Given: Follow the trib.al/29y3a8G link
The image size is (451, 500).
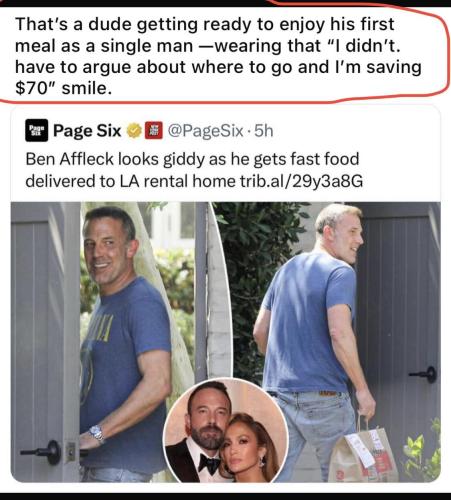Looking at the screenshot, I should (x=301, y=181).
